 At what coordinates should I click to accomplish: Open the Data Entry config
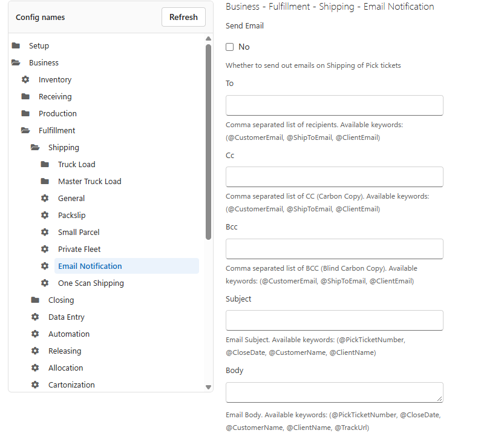tap(66, 317)
